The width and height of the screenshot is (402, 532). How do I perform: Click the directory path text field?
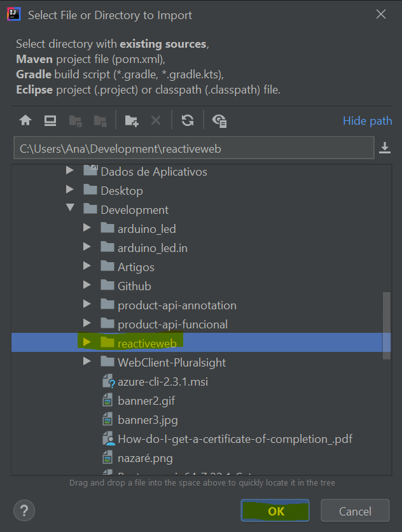pyautogui.click(x=194, y=148)
